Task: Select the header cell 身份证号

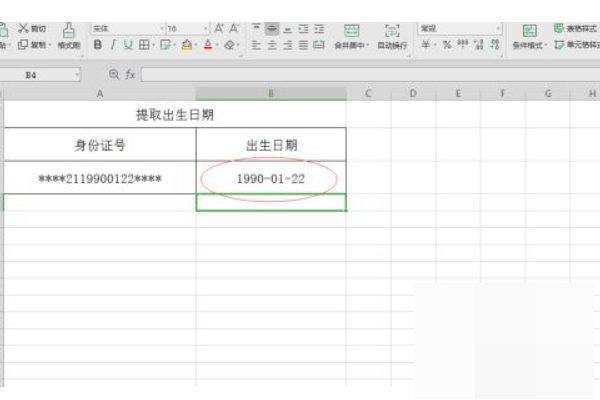Action: tap(100, 145)
